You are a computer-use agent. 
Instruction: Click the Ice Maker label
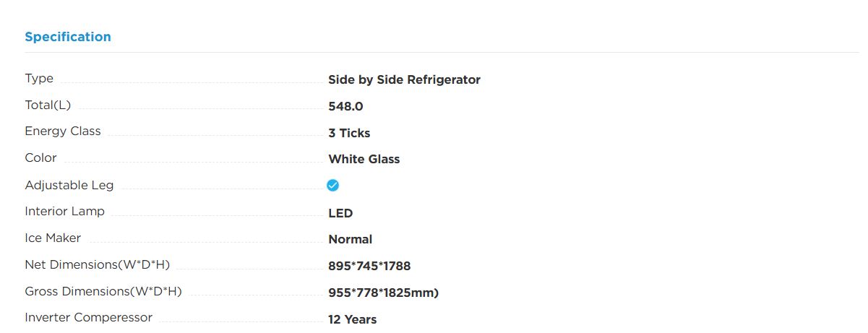coord(53,238)
